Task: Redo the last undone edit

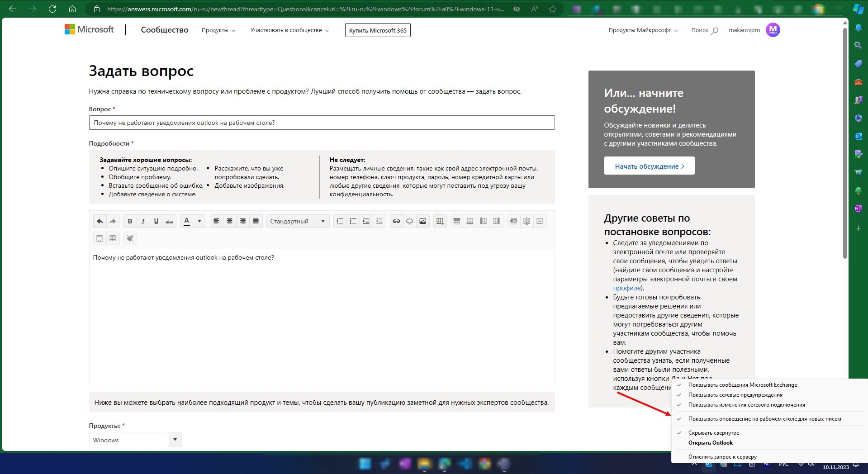Action: (x=113, y=221)
